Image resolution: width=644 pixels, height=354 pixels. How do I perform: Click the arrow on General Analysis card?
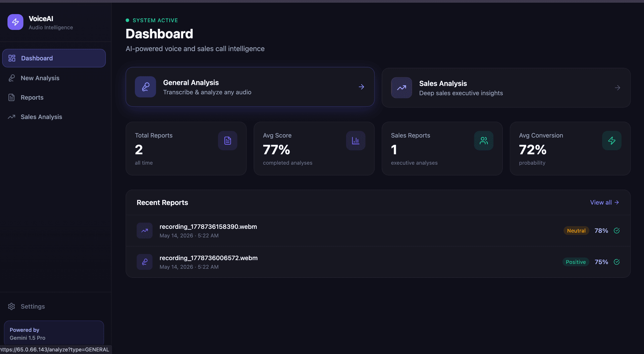(361, 87)
